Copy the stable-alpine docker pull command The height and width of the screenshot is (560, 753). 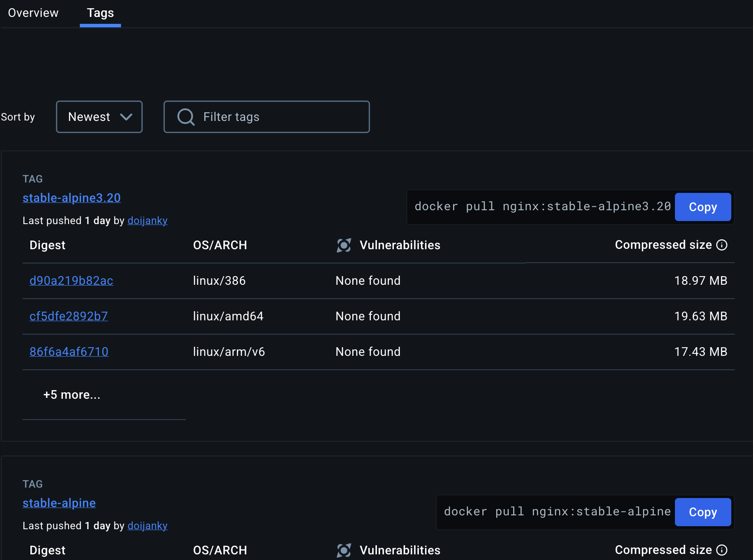tap(703, 512)
